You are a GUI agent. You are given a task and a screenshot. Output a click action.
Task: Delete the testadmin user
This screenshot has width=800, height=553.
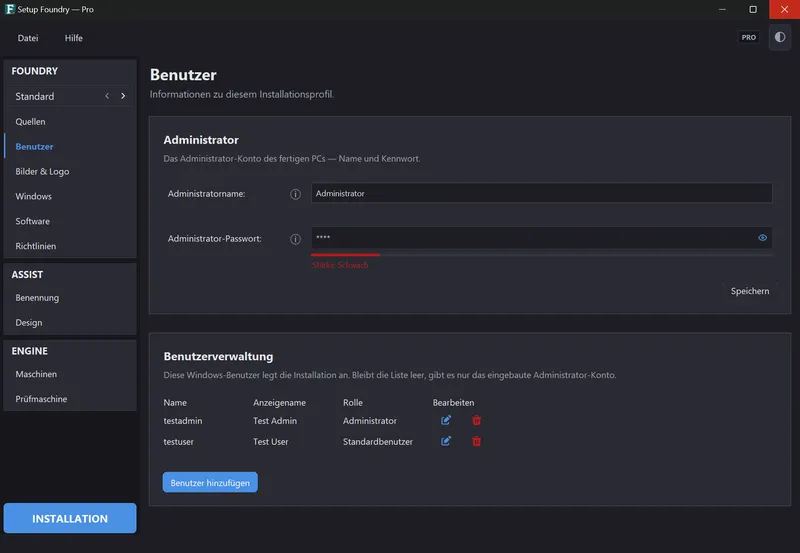(476, 420)
